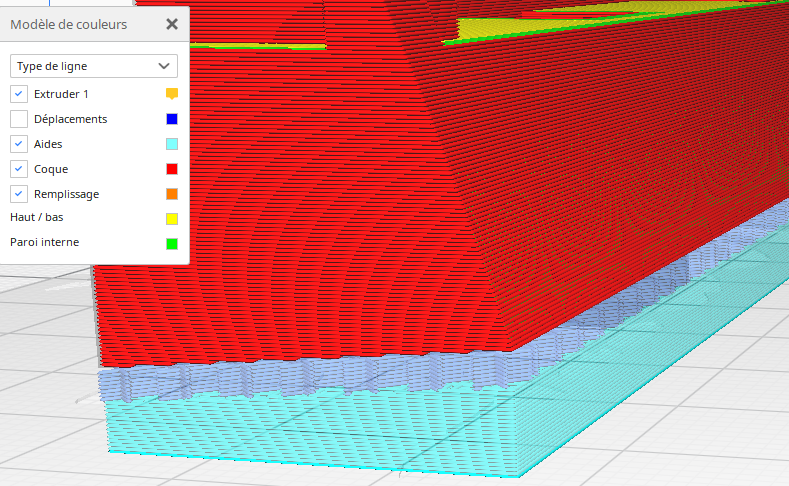Click the blue Déplacements color swatch

(172, 119)
